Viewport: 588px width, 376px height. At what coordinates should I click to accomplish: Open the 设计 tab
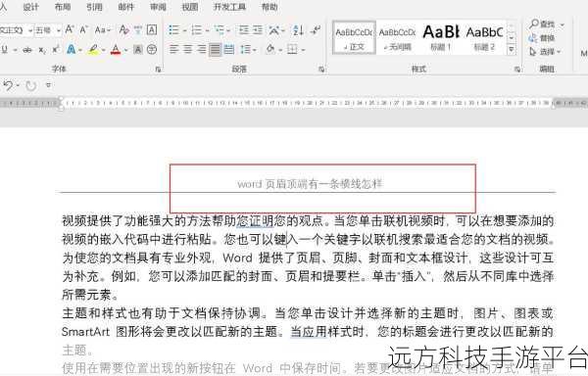tap(30, 7)
